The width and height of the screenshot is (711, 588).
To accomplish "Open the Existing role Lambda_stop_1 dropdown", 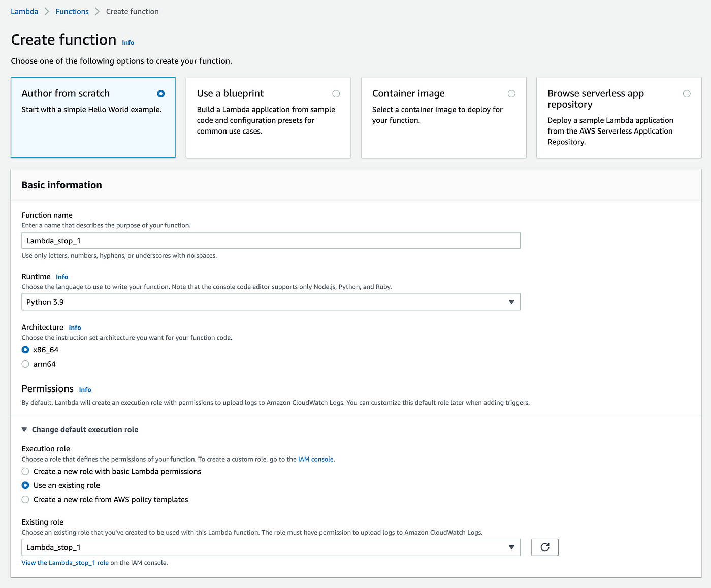I will [271, 547].
